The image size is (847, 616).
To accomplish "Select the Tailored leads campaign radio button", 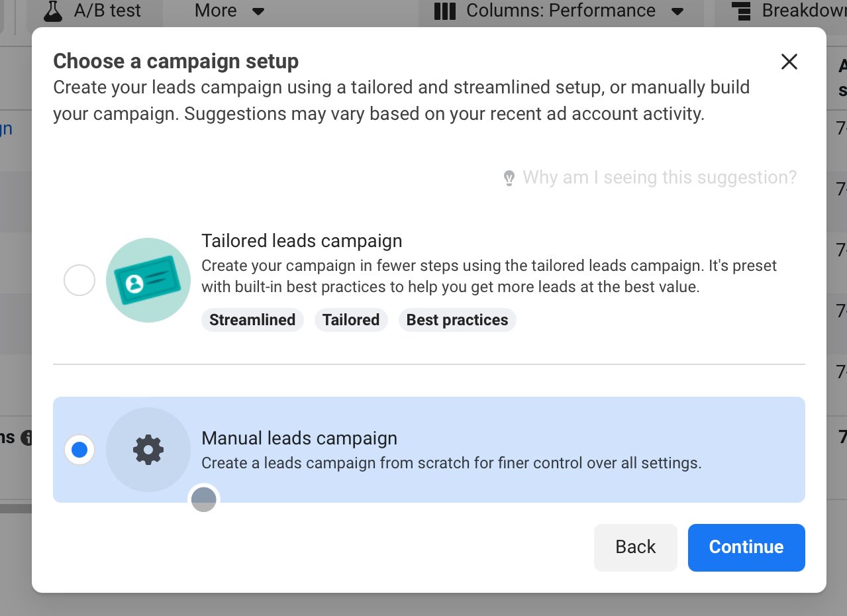I will (x=79, y=280).
